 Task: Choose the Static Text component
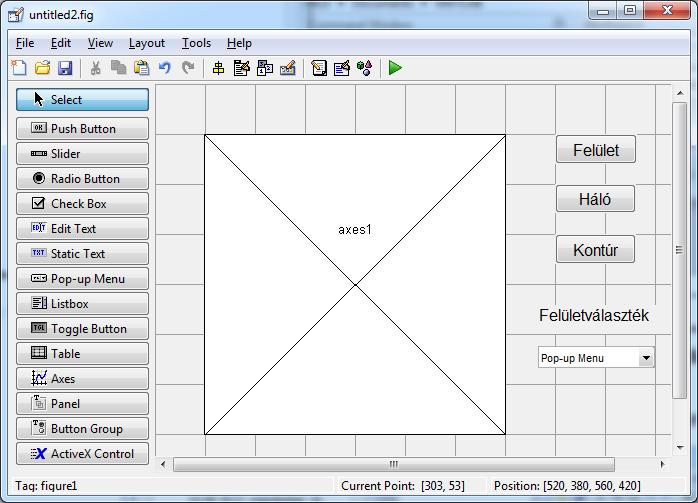click(x=82, y=253)
